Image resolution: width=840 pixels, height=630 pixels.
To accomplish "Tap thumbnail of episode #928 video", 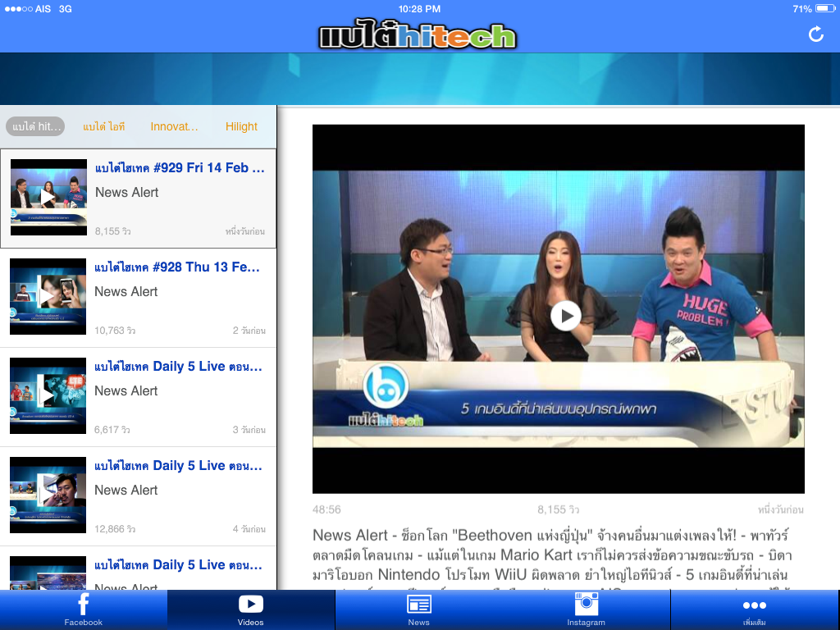I will [48, 296].
